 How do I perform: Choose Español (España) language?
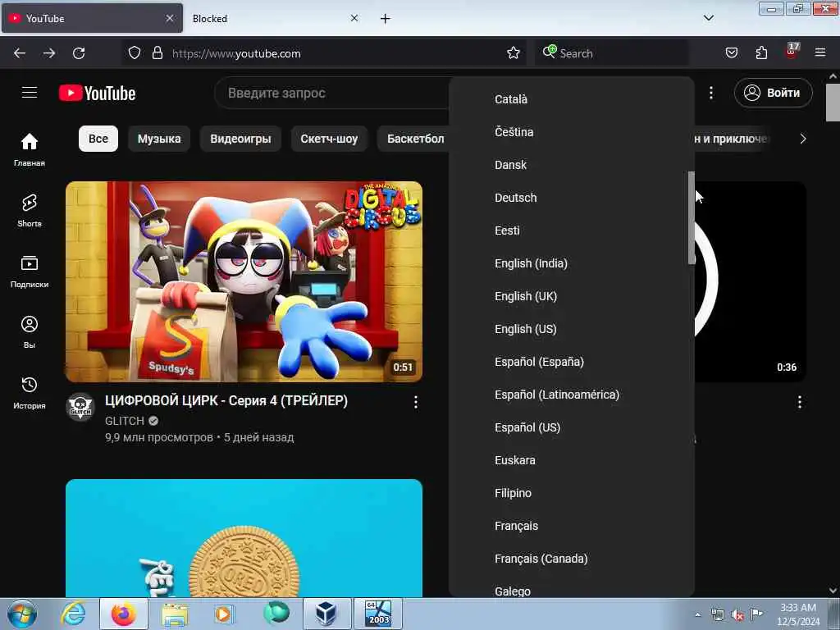coord(572,362)
